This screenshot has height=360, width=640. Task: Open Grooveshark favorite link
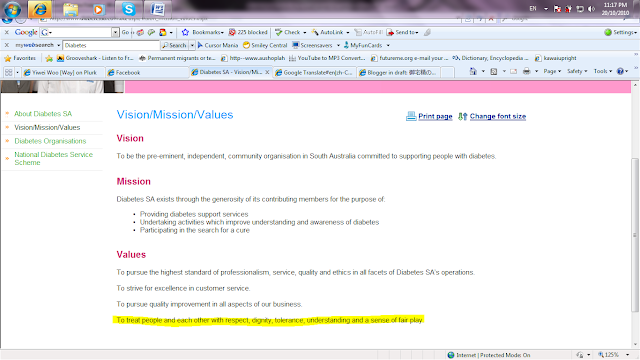95,58
